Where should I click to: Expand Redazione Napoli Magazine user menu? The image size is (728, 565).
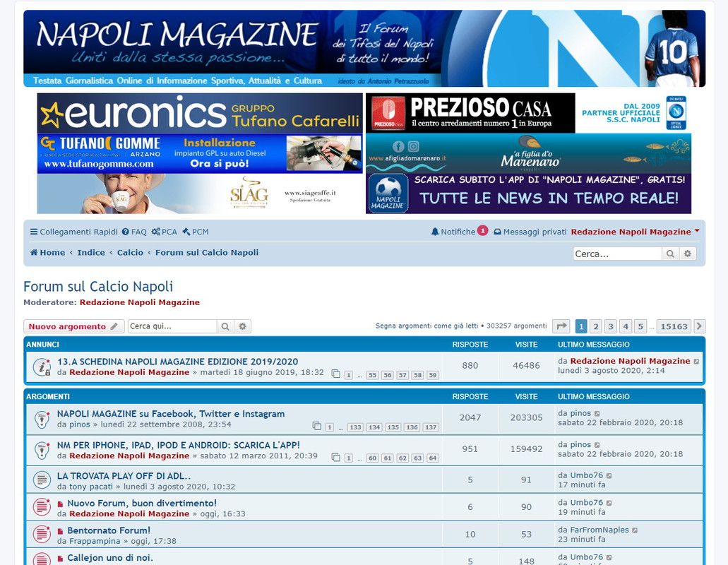[x=635, y=232]
